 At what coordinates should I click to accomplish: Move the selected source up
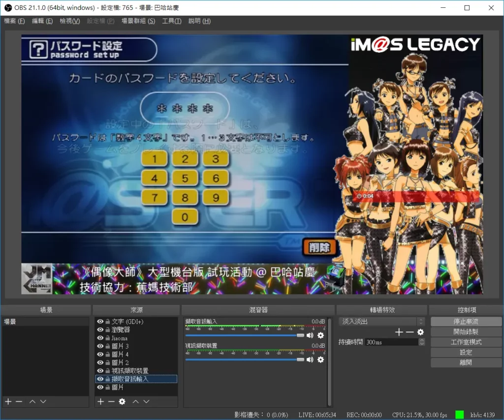point(136,401)
